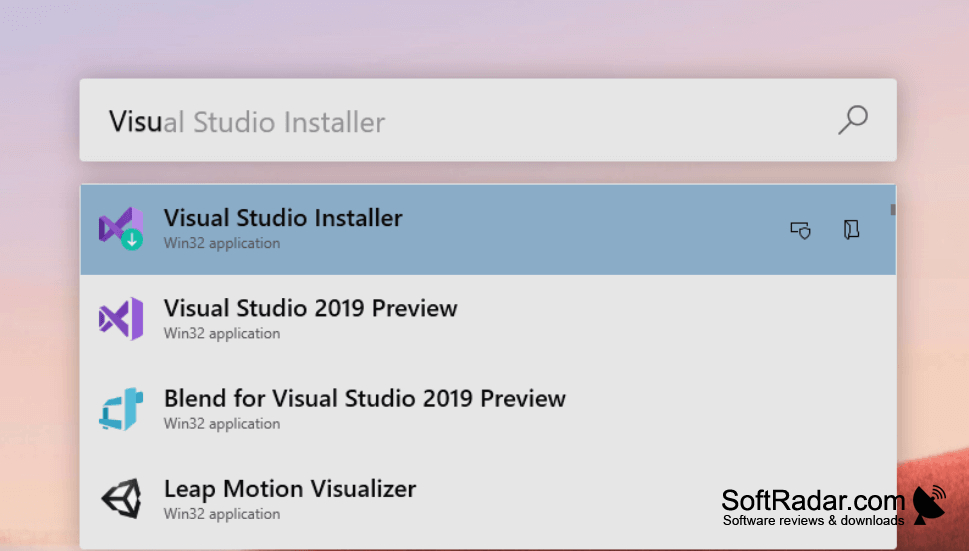Screen dimensions: 969x551
Task: Select the Visual Studio Installer result title
Action: (283, 218)
